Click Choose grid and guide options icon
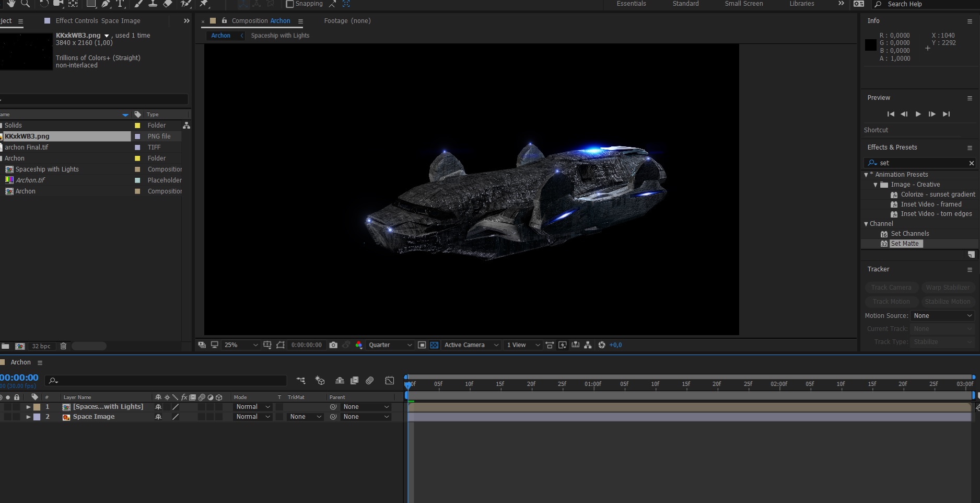980x503 pixels. click(267, 345)
